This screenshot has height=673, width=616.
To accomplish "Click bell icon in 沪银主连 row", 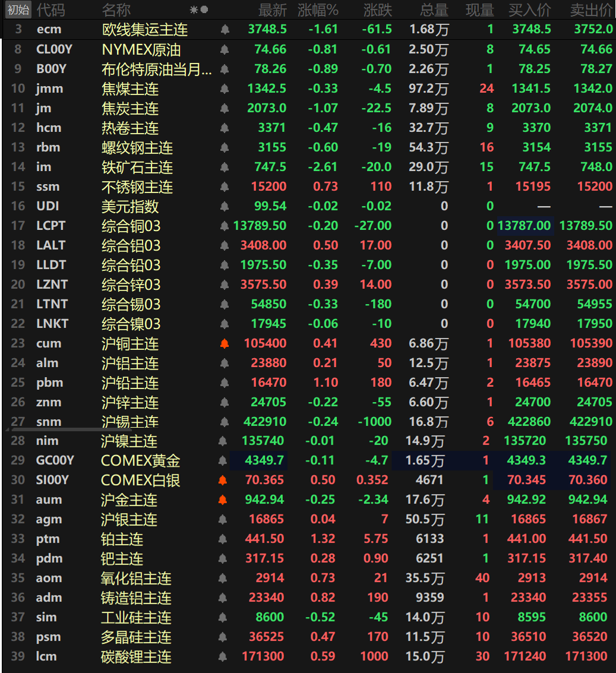I will click(222, 520).
